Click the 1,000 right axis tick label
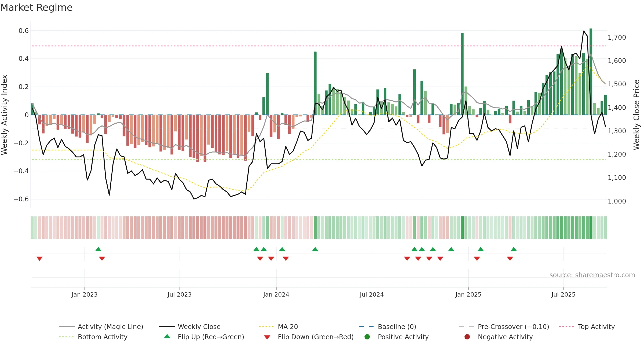The image size is (644, 362). pos(617,201)
